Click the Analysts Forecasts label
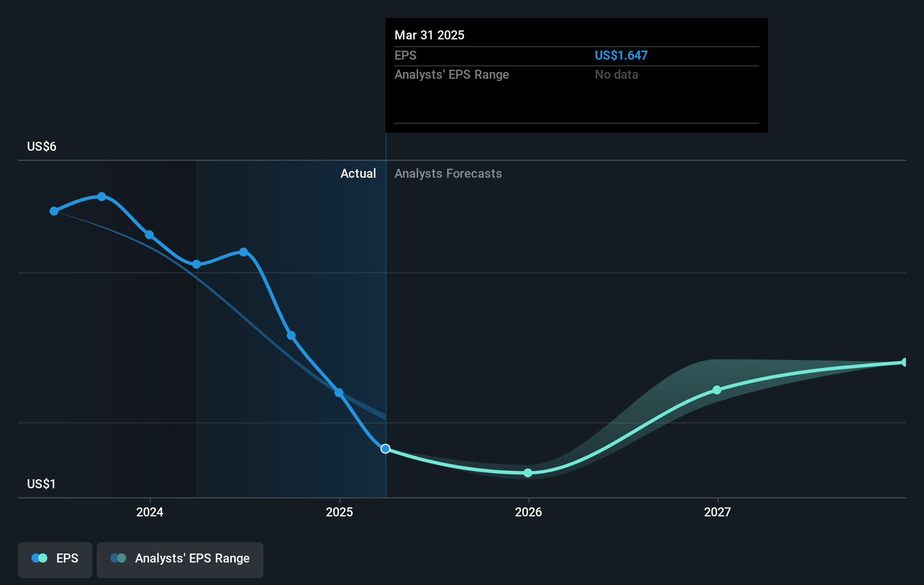Screen dimensions: 924x585 coord(448,173)
